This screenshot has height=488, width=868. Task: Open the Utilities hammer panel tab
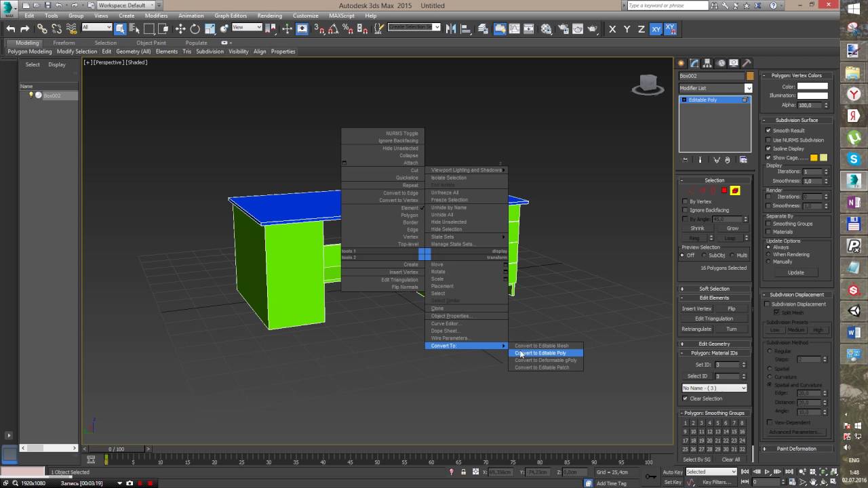pos(747,63)
